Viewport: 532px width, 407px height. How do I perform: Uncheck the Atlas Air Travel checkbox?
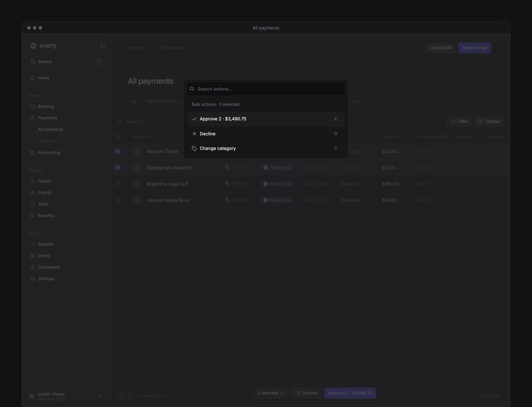pyautogui.click(x=118, y=151)
